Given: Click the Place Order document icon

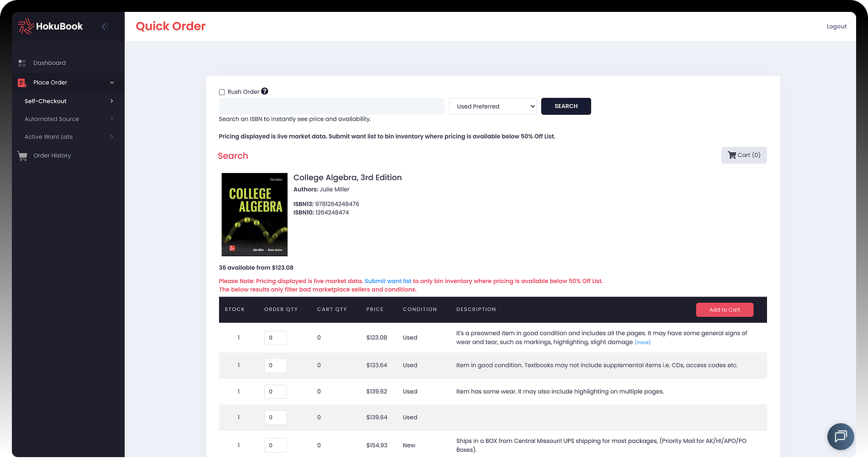Looking at the screenshot, I should click(22, 83).
